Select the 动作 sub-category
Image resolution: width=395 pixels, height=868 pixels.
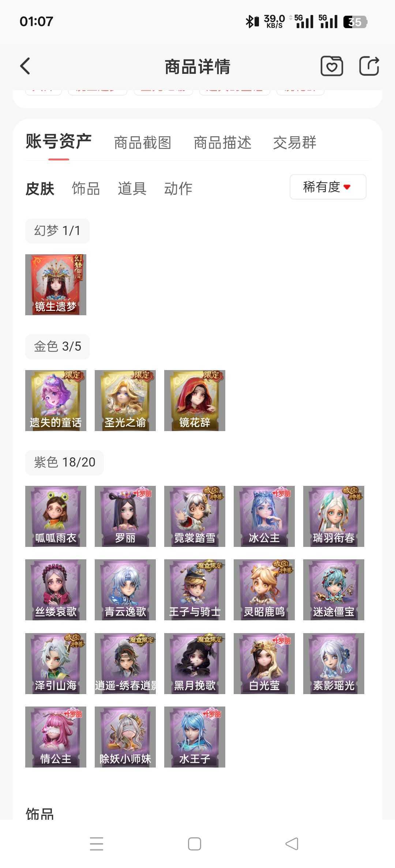click(x=178, y=189)
